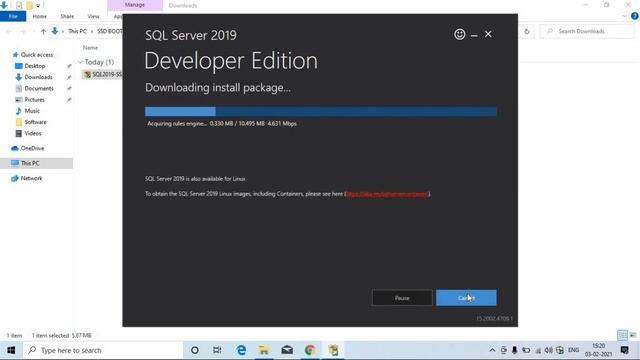Sort files by the Name column
Screen dimensions: 640x360
point(91,48)
